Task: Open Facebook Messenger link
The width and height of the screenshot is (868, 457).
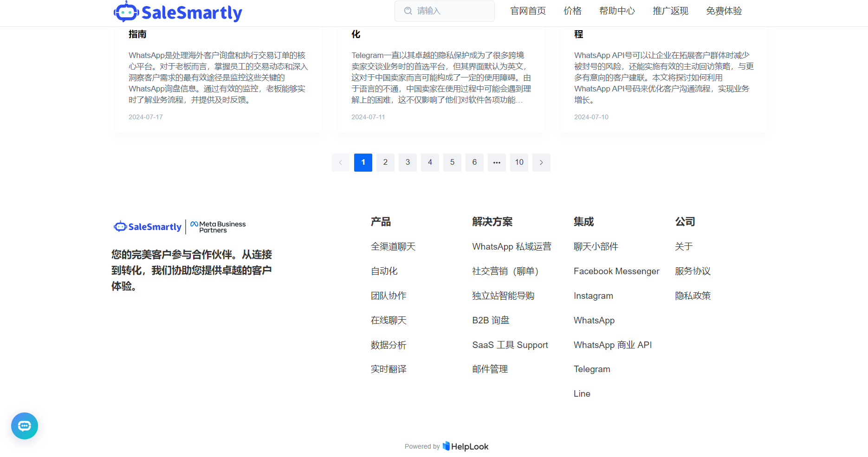Action: [616, 271]
